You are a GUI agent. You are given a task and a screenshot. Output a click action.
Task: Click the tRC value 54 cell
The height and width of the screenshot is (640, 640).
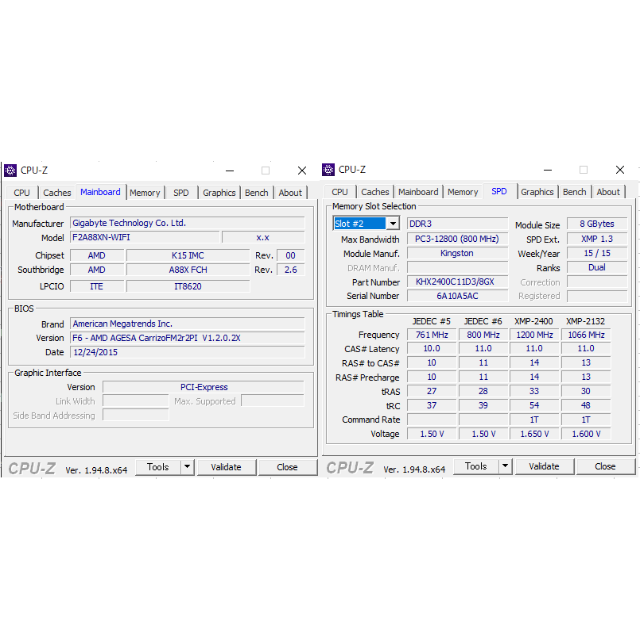(x=534, y=405)
